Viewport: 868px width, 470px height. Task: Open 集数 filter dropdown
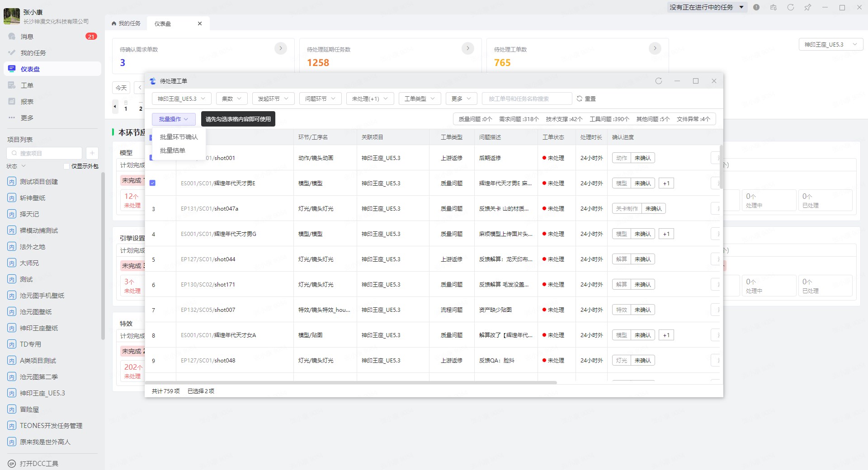point(232,99)
